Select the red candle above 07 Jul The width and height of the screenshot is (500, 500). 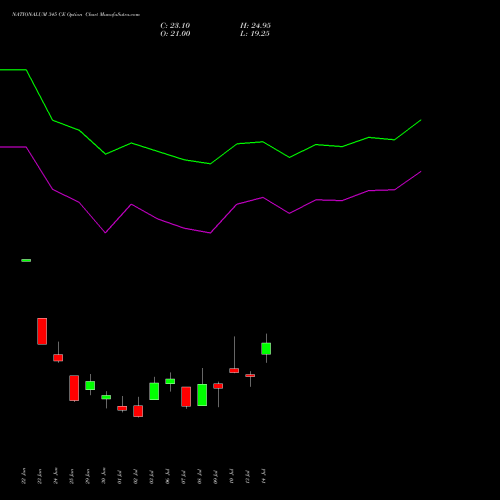pos(186,397)
